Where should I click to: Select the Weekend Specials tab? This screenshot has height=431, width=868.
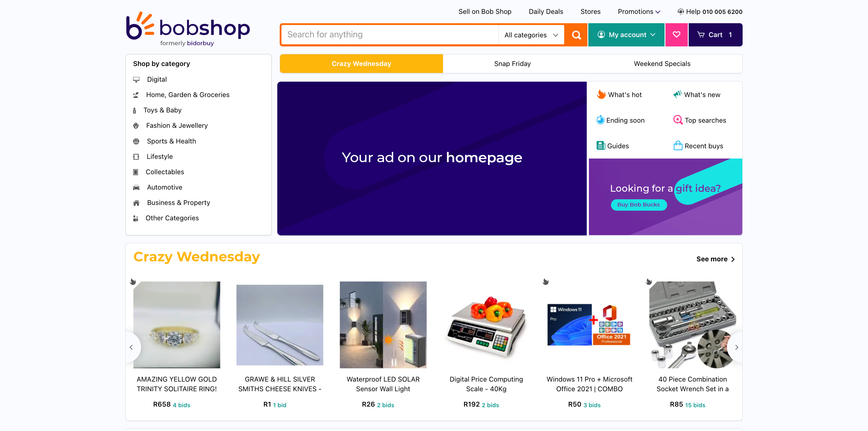coord(662,64)
